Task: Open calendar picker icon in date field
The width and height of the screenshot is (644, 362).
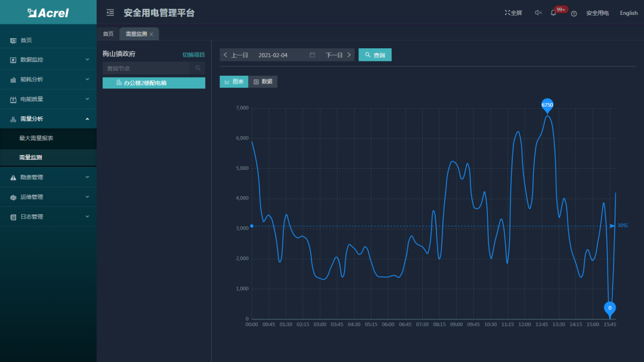Action: pos(312,55)
